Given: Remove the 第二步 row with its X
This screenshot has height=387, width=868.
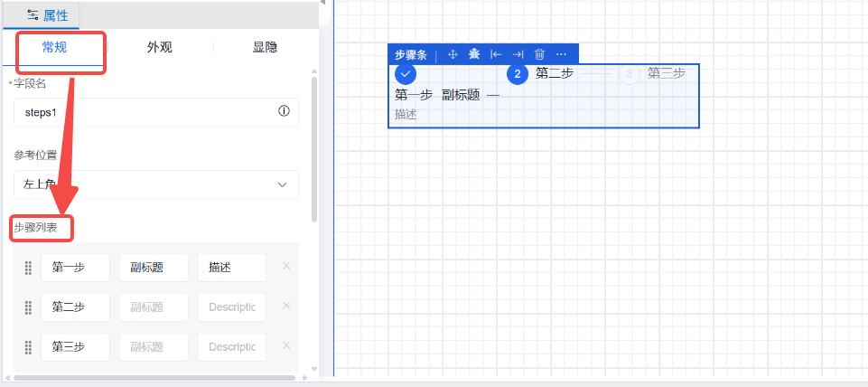Looking at the screenshot, I should [x=286, y=306].
